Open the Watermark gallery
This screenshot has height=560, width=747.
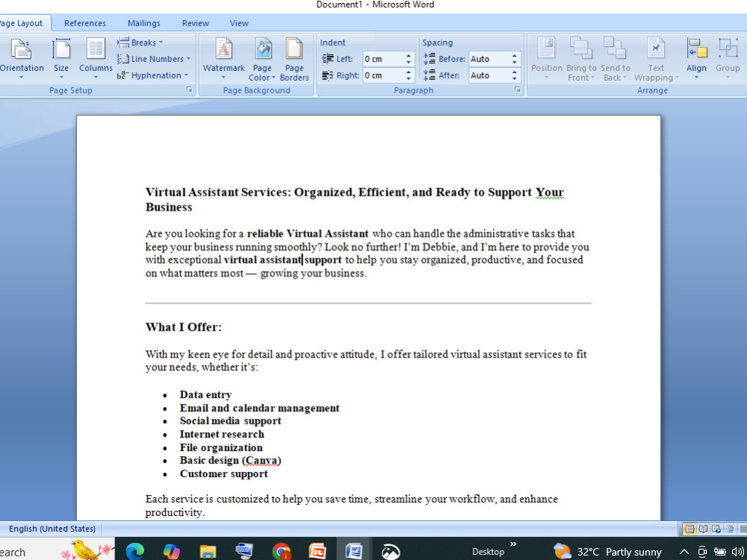click(223, 59)
